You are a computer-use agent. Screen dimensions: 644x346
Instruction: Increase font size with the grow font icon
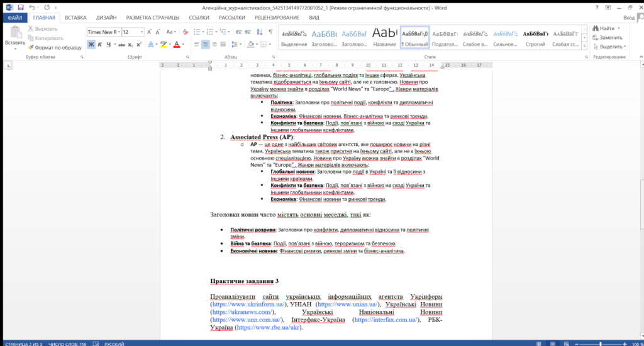click(x=150, y=32)
